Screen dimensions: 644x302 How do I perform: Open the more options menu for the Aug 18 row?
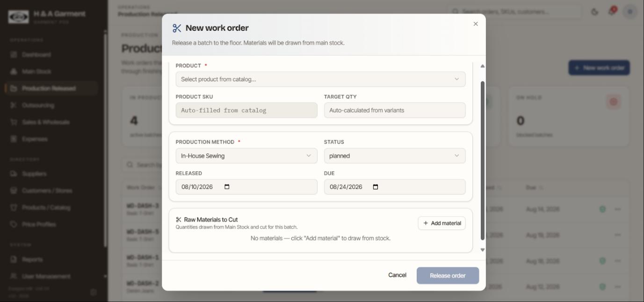pos(617,261)
